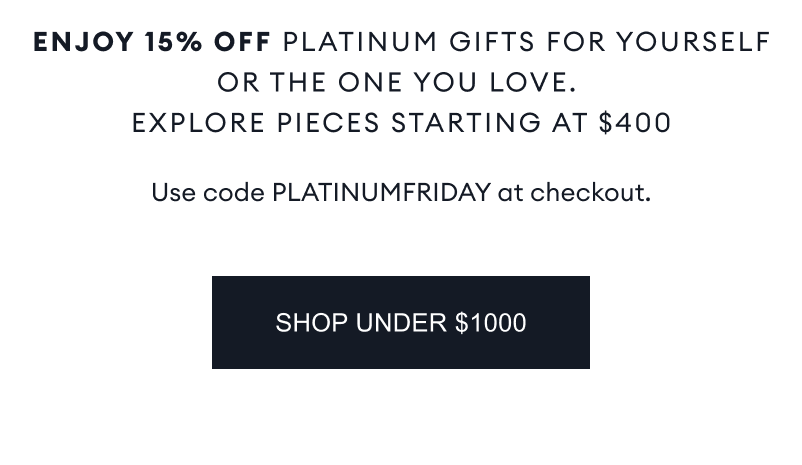Click the SHOP UNDER $1000 button
Image resolution: width=802 pixels, height=465 pixels.
point(400,323)
